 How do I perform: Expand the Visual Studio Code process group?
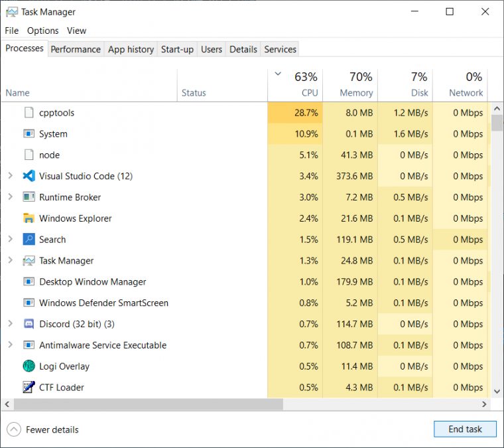point(11,176)
